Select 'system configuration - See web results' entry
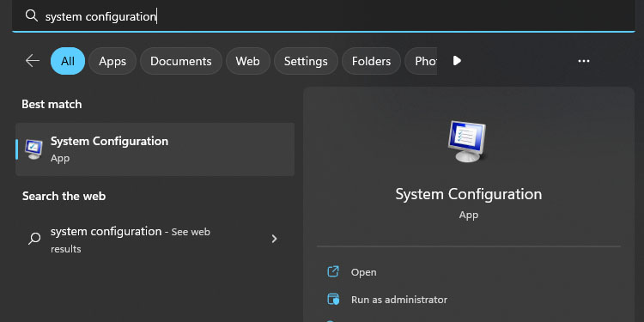The width and height of the screenshot is (644, 322). 155,240
